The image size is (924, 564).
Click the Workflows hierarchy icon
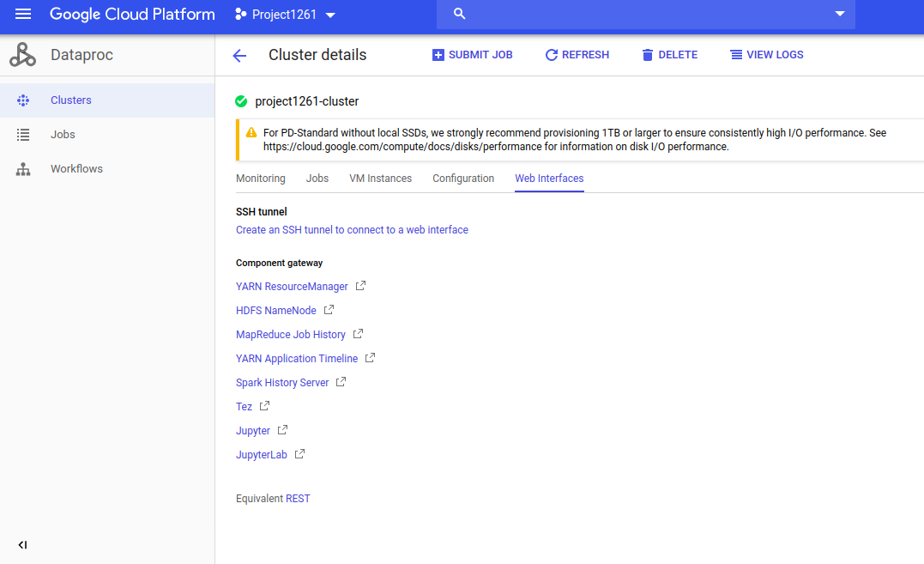tap(23, 169)
